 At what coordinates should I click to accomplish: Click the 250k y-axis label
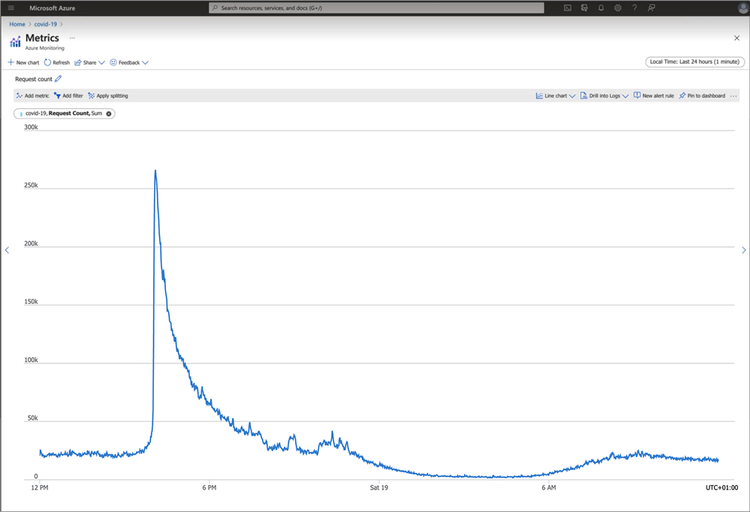(x=31, y=185)
